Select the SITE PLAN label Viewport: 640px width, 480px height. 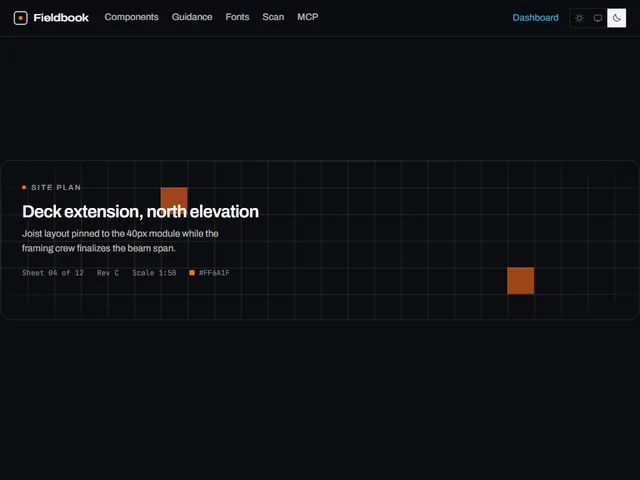(56, 187)
